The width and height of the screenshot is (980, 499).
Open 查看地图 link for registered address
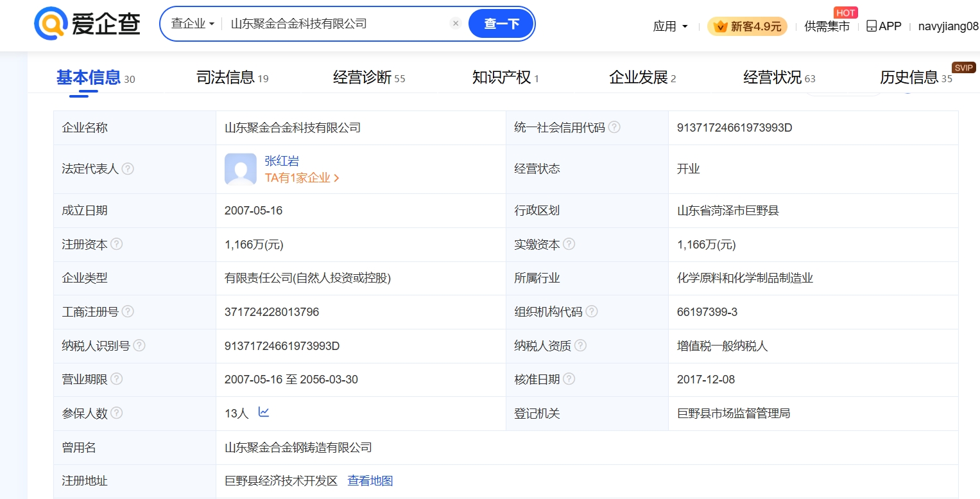370,480
